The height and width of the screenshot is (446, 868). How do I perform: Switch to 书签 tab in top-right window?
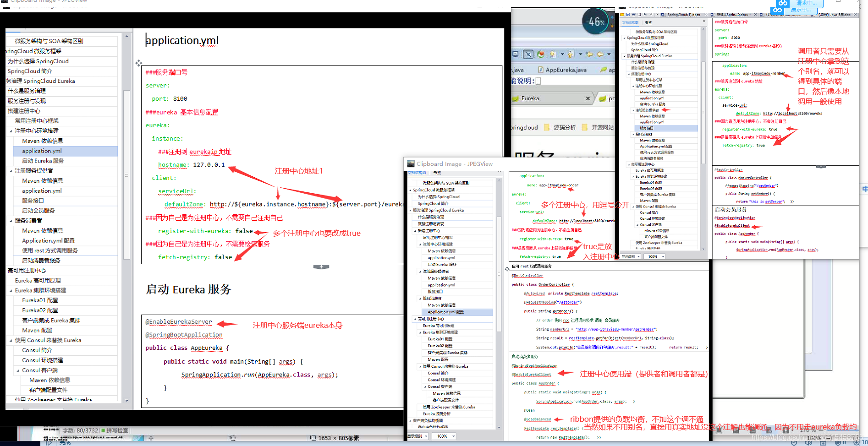tap(648, 22)
